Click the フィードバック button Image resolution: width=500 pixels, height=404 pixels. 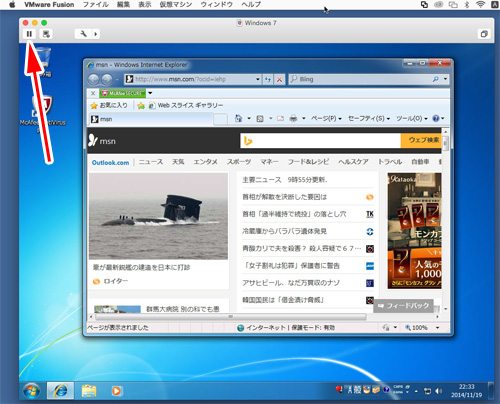[403, 306]
